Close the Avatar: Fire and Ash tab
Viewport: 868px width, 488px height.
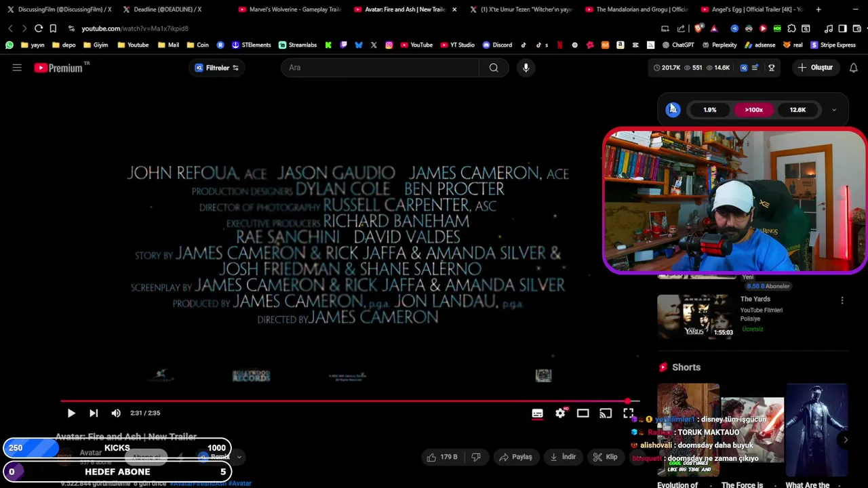point(454,9)
